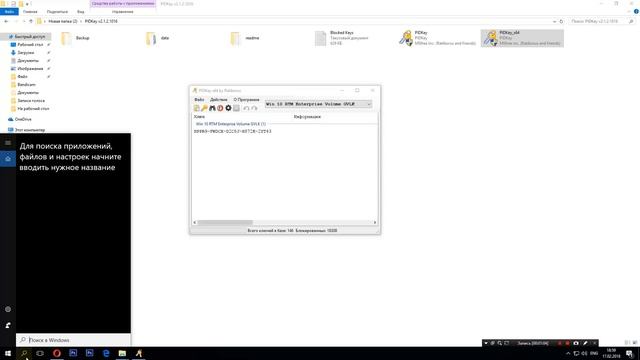Click the undo arrow in PIDKey toolbar
Screen dimensions: 640x360
pyautogui.click(x=246, y=108)
